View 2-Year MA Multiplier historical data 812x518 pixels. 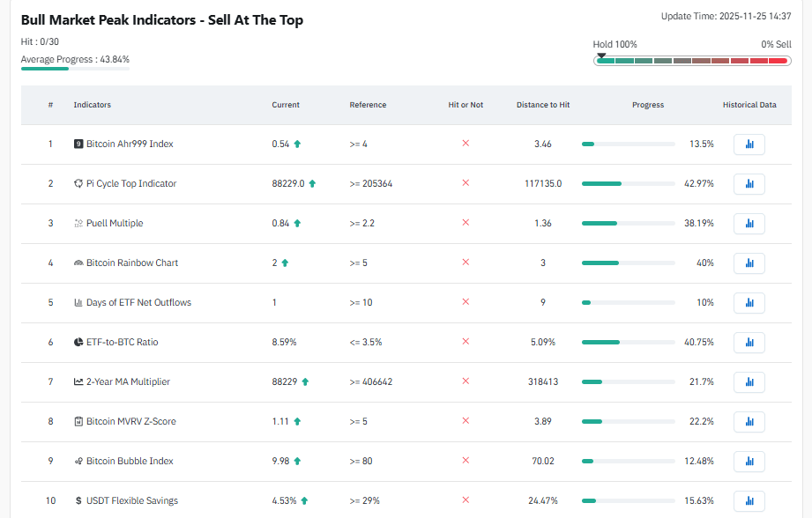point(749,381)
